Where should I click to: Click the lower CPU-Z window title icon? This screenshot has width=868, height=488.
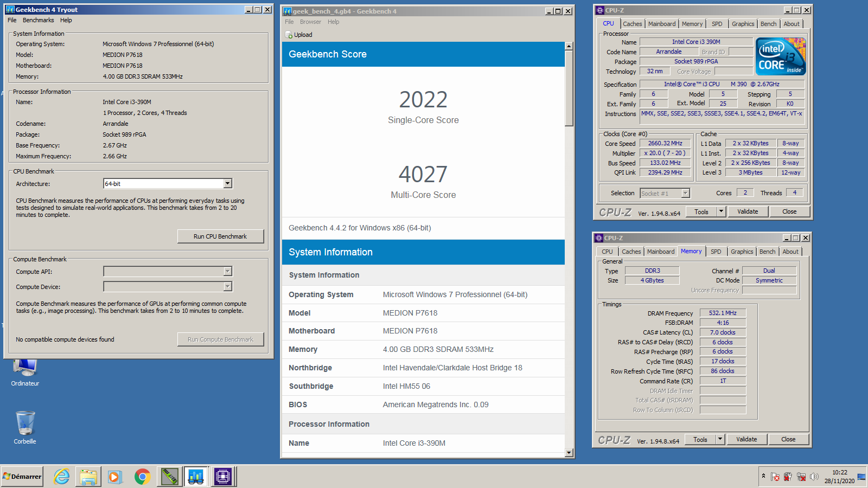[599, 238]
